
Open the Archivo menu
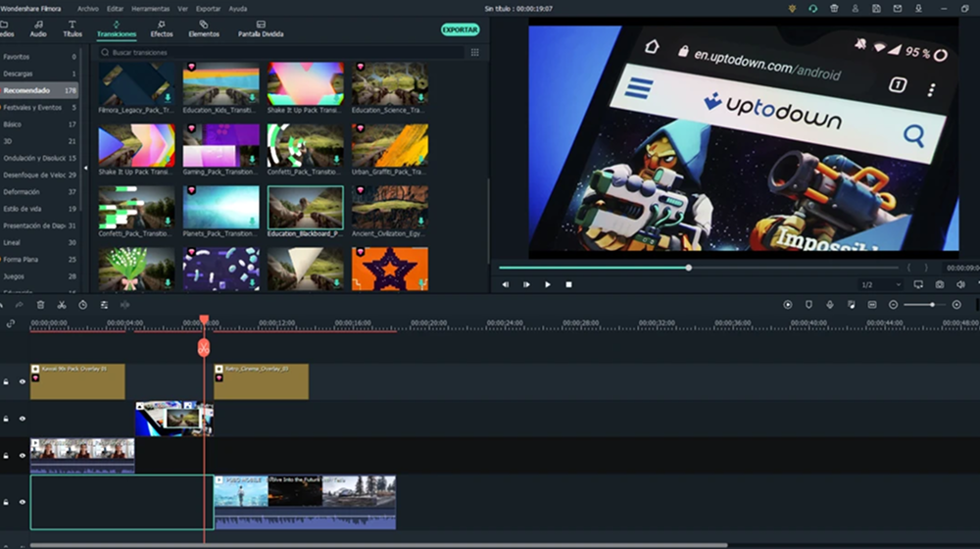[87, 9]
